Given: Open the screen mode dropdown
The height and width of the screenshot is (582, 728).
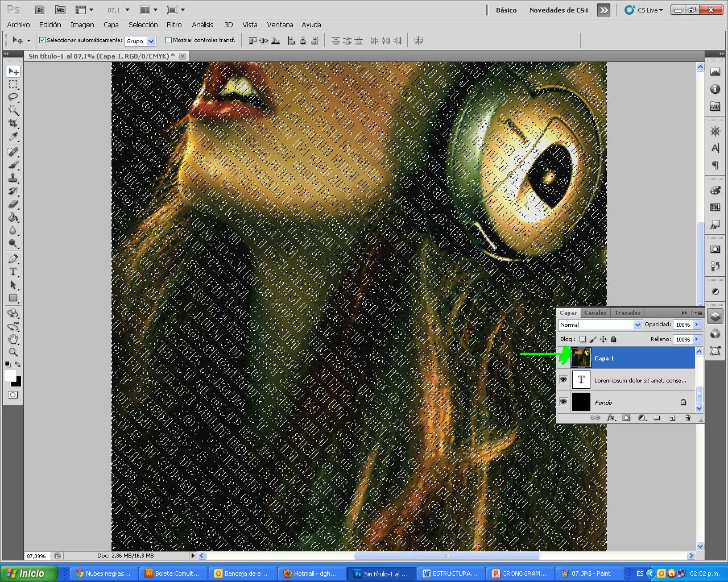Looking at the screenshot, I should (x=176, y=10).
